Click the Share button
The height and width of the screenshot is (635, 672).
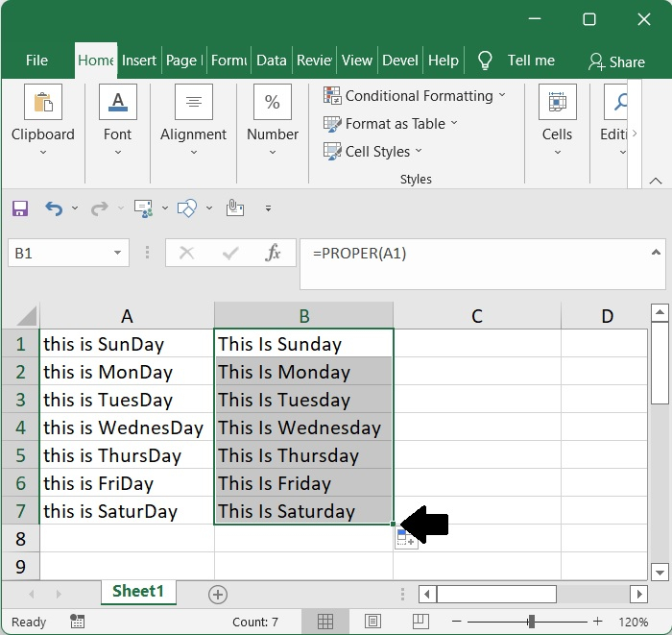point(616,61)
